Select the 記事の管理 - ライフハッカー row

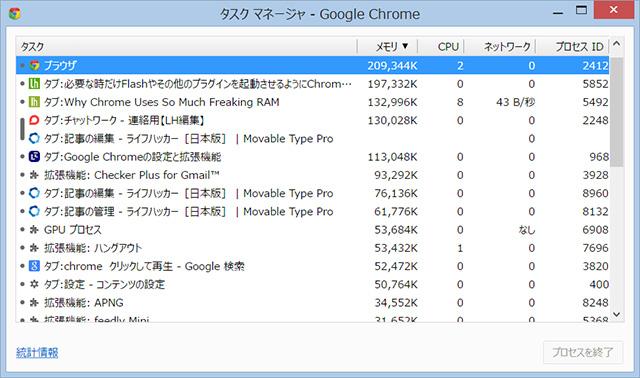pos(312,211)
